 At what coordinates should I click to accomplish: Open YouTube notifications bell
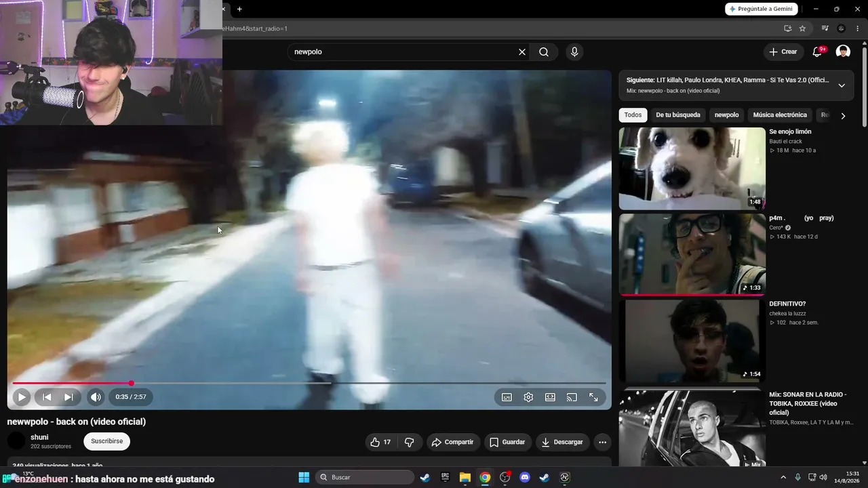[818, 52]
